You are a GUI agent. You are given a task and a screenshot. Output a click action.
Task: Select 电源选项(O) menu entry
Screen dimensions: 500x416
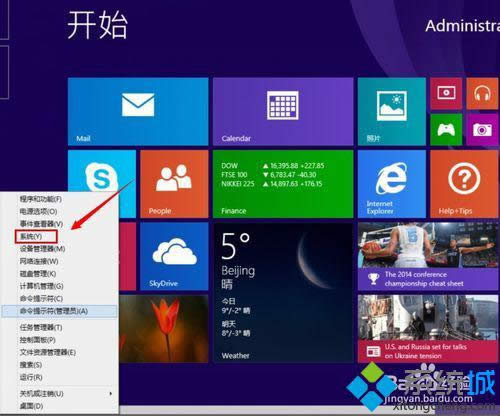[38, 211]
